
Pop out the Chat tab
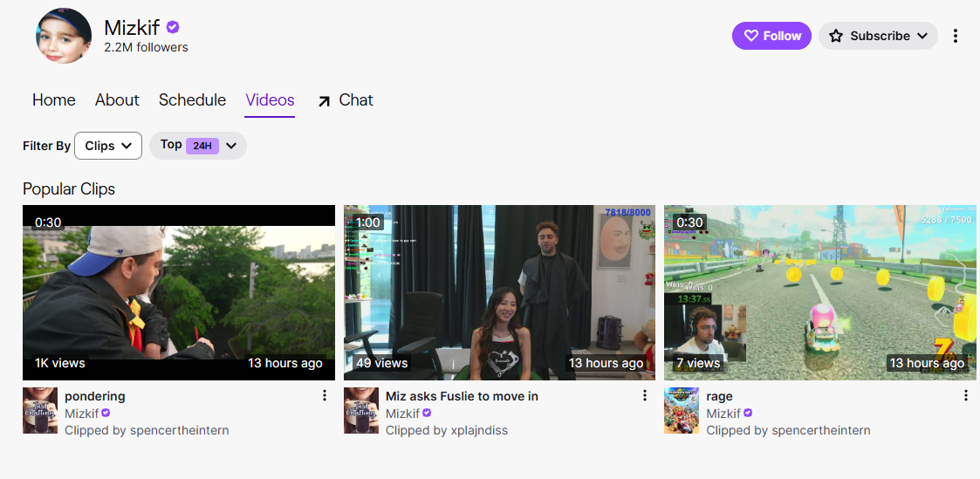point(345,100)
